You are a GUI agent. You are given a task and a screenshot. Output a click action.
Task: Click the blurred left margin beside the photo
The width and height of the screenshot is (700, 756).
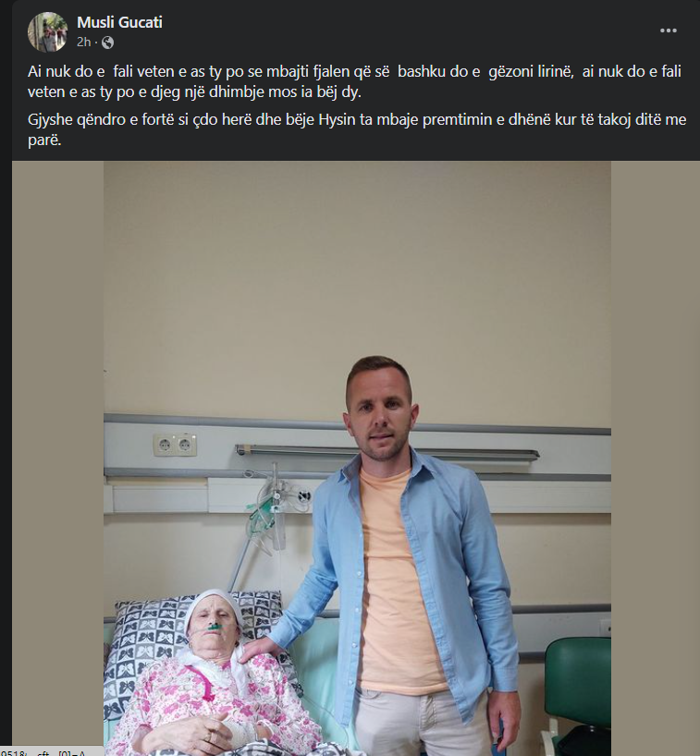[57, 458]
